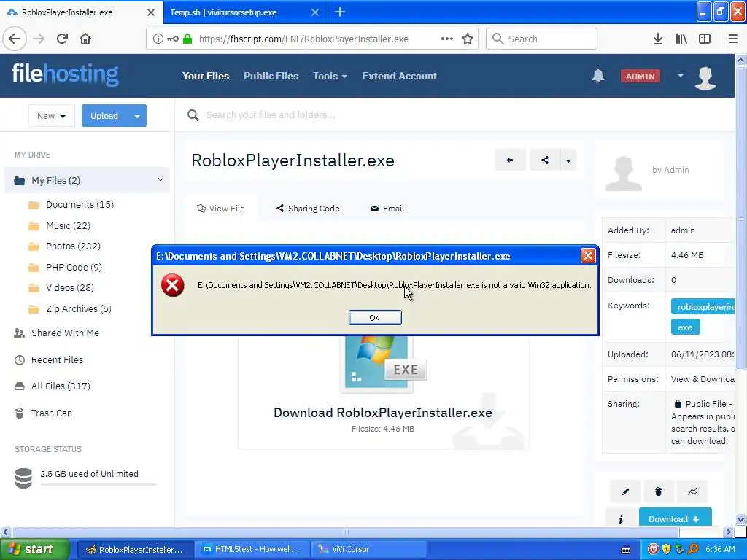Screen dimensions: 747x560
Task: Open the Firefox hamburger menu
Action: [x=733, y=39]
